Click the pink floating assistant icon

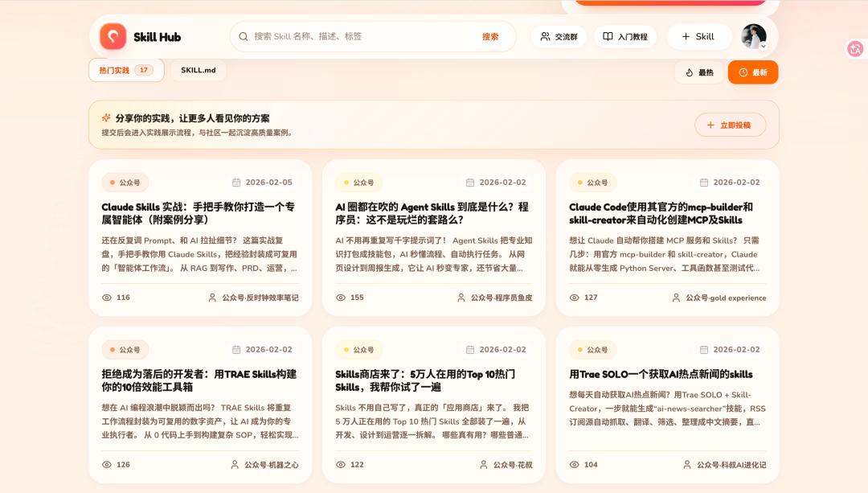(855, 49)
